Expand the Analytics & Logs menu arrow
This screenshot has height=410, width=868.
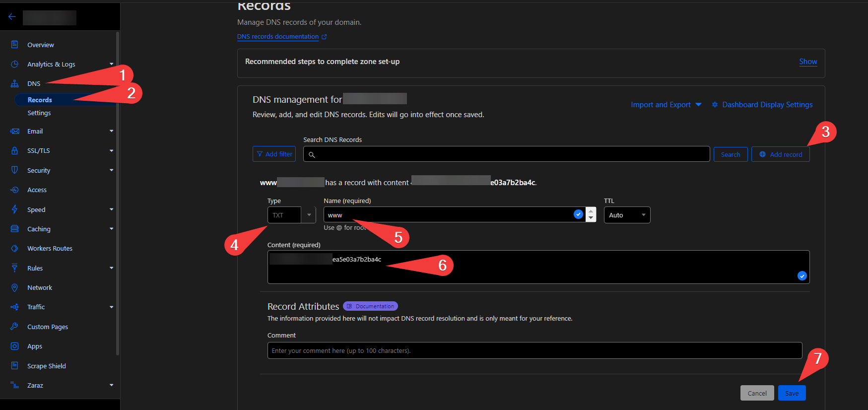tap(111, 64)
